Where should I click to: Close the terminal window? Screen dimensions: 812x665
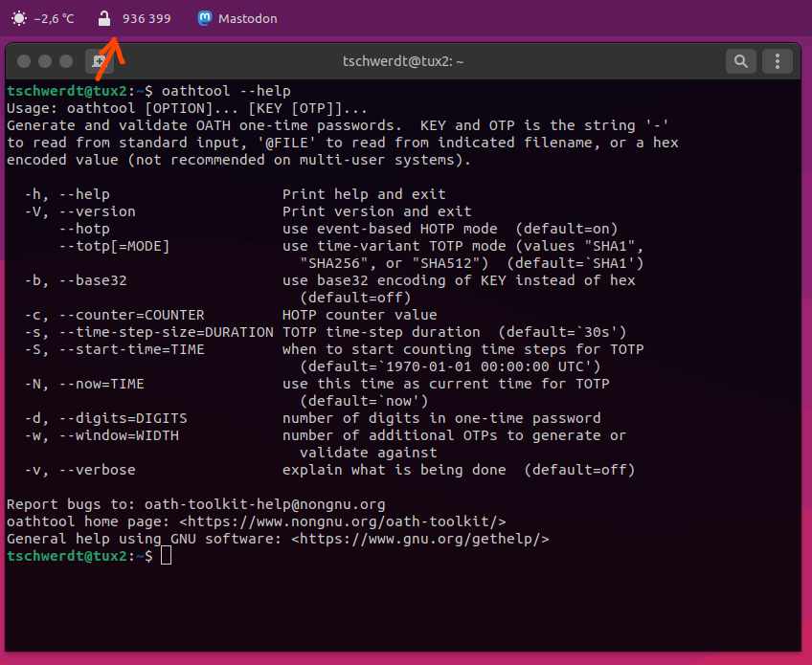coord(24,61)
